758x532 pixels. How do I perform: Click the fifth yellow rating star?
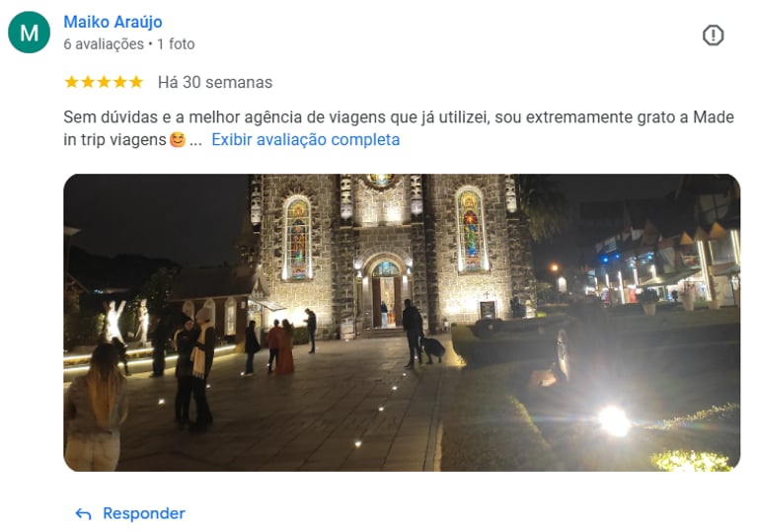(136, 82)
